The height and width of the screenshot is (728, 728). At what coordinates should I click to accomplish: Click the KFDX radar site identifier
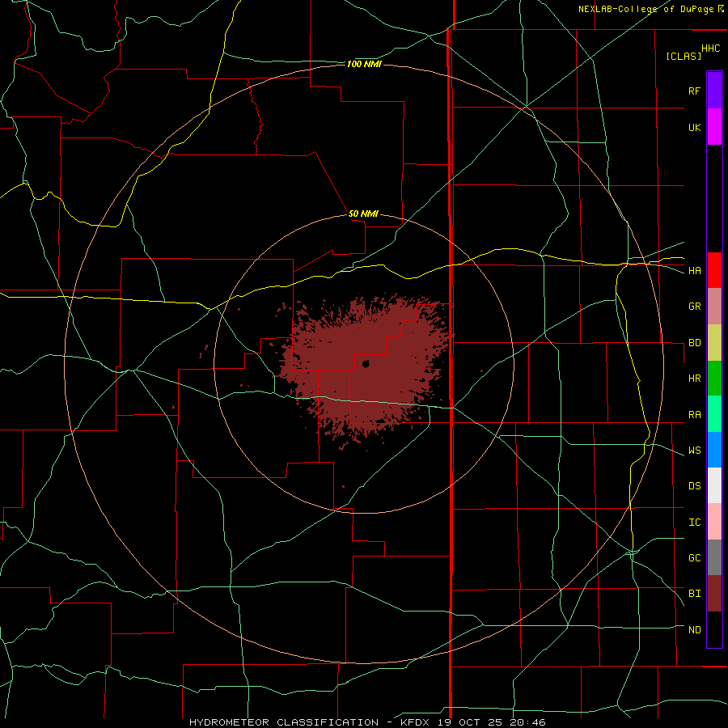point(417,722)
